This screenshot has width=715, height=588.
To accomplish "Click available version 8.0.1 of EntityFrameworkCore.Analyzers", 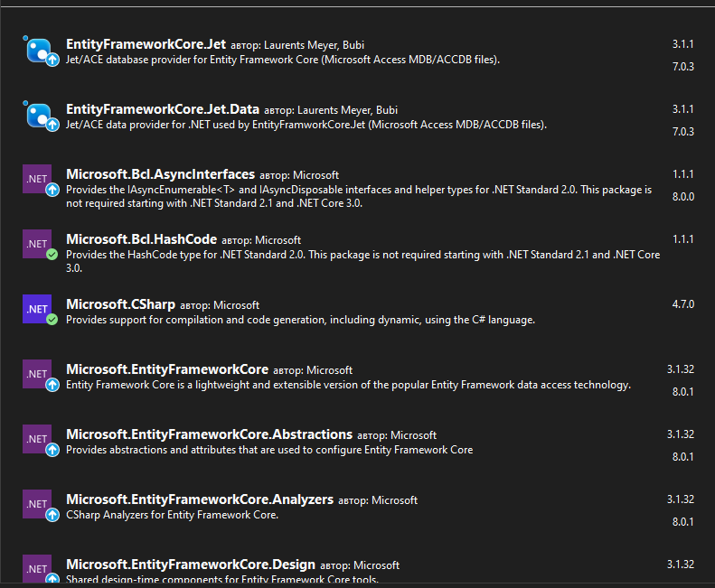I will (683, 522).
